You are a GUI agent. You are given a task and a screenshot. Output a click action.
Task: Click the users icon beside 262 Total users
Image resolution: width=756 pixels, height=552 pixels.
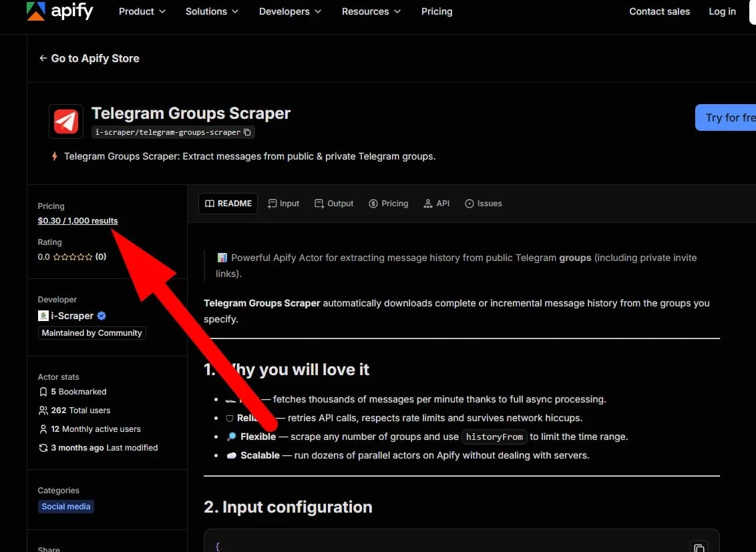(43, 410)
